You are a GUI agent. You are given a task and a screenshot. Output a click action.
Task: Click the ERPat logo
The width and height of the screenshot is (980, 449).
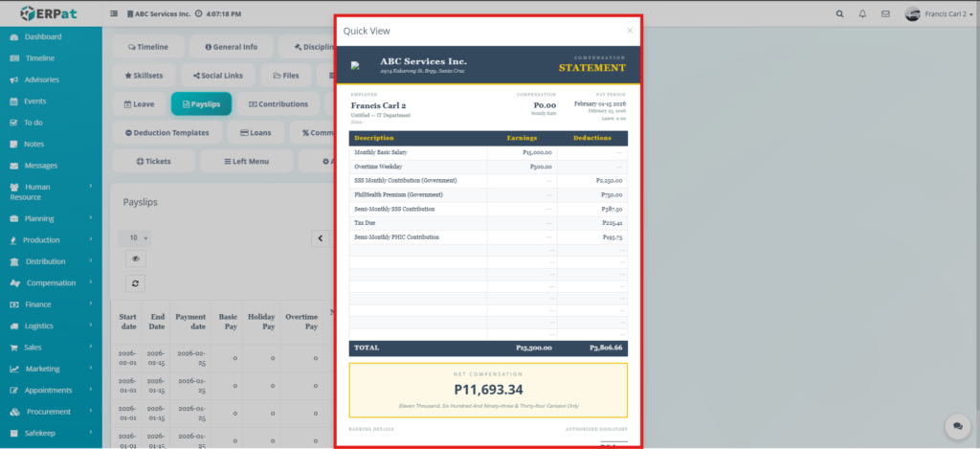click(x=50, y=14)
